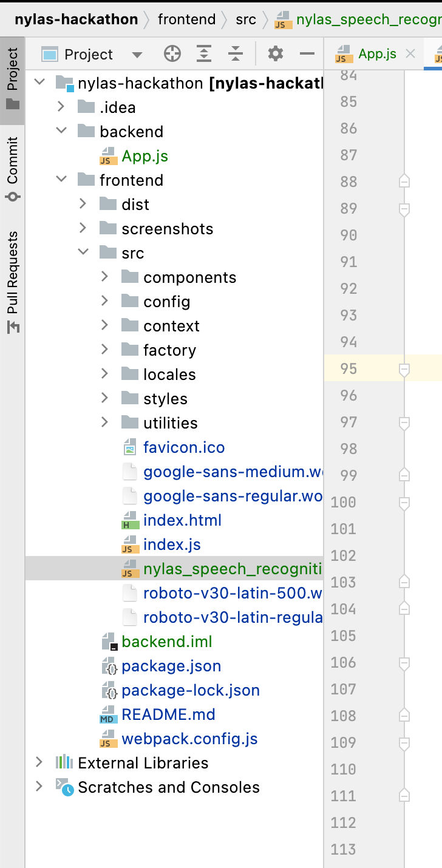Click the Expand All toolbar icon
Viewport: 442px width, 868px height.
click(x=204, y=54)
